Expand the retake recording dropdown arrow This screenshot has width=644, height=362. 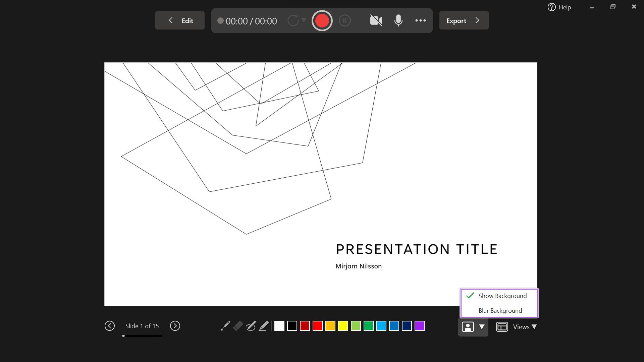(304, 20)
